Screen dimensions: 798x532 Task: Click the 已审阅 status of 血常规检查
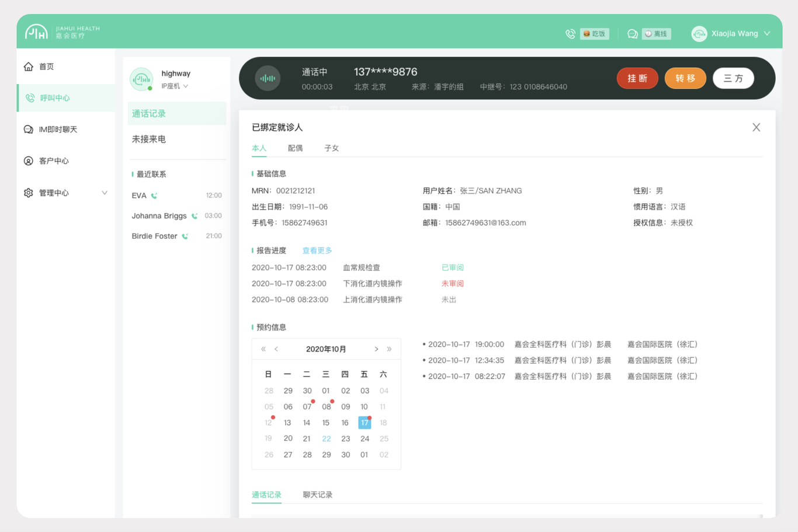point(453,267)
